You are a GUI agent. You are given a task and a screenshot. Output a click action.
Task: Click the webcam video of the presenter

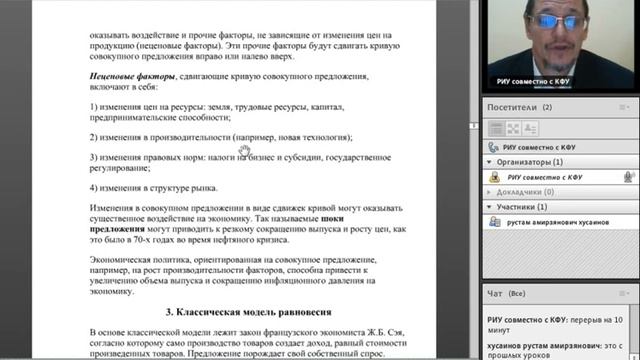click(561, 44)
